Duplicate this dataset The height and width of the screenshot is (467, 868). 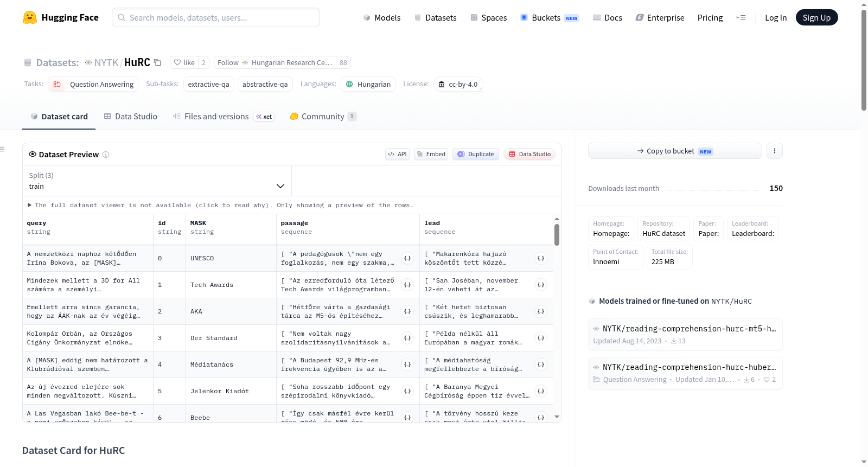[476, 154]
